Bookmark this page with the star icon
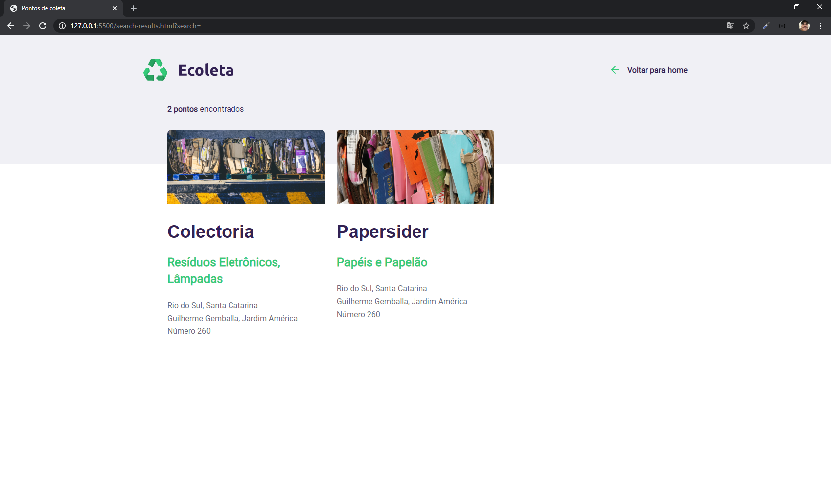 click(747, 26)
